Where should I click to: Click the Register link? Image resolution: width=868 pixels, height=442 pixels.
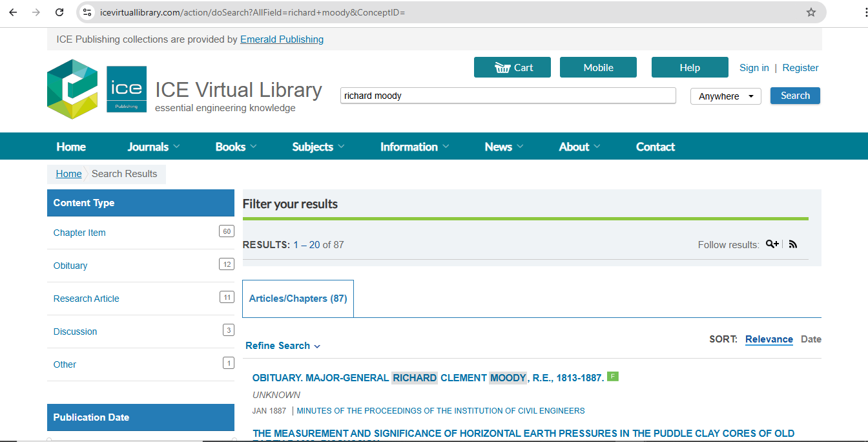pyautogui.click(x=800, y=68)
